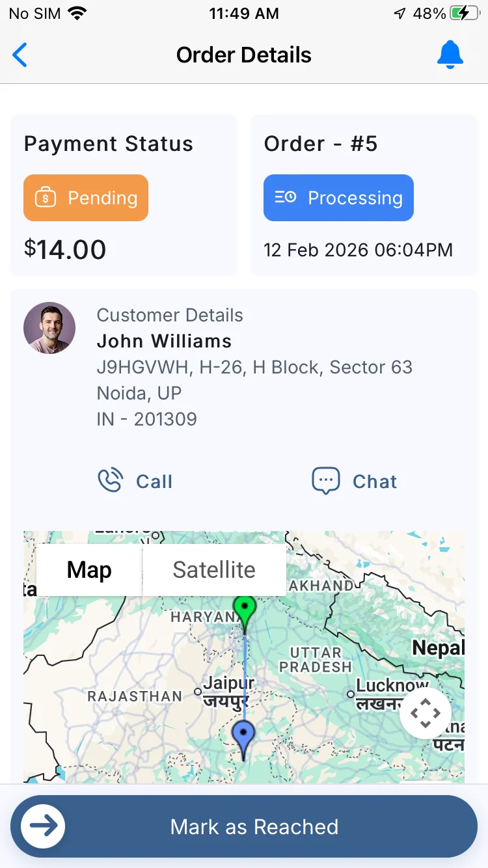Tap the back arrow icon
This screenshot has width=488, height=868.
pyautogui.click(x=20, y=55)
